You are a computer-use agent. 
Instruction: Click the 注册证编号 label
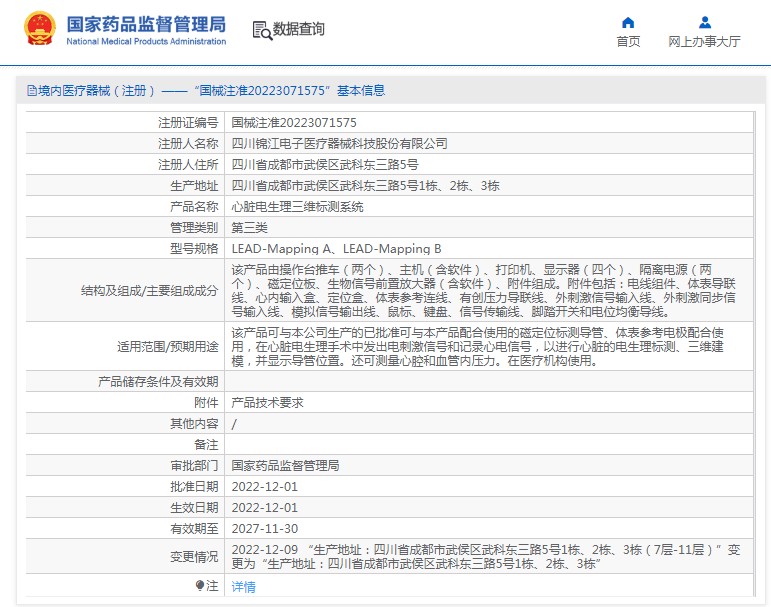[188, 122]
